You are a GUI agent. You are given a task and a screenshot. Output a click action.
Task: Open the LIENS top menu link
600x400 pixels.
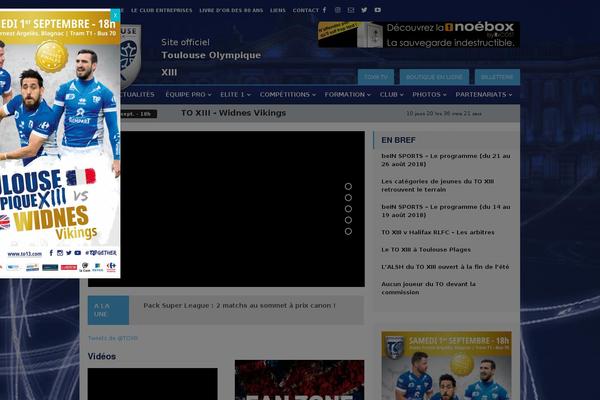[278, 10]
